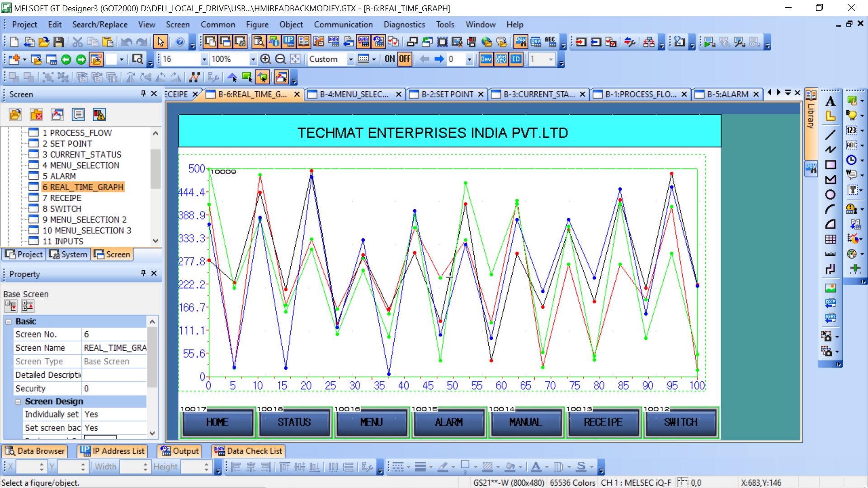The height and width of the screenshot is (488, 868).
Task: Select the Line figure tool
Action: pos(830,134)
